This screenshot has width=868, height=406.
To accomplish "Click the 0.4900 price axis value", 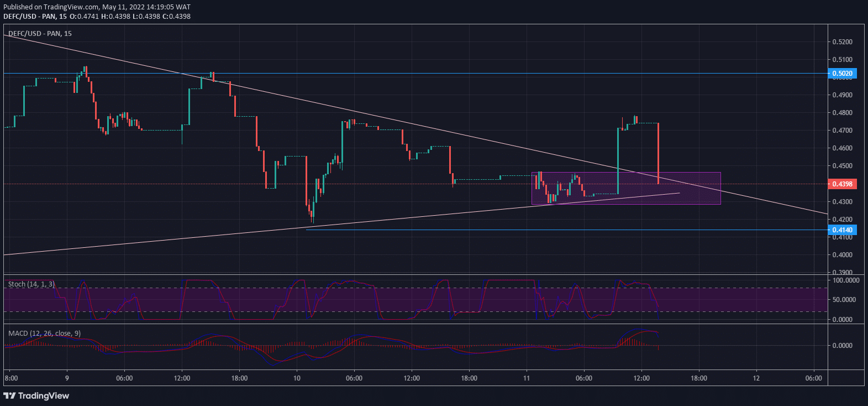I will point(843,95).
